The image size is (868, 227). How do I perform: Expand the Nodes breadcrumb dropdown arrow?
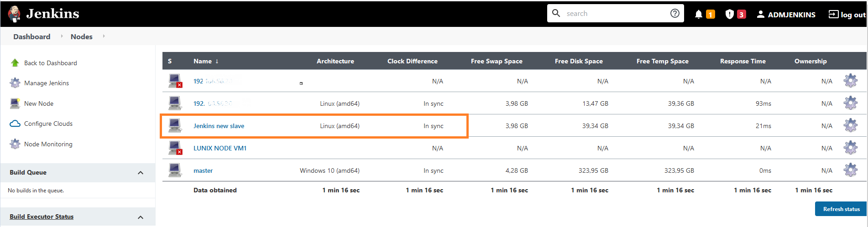(104, 36)
